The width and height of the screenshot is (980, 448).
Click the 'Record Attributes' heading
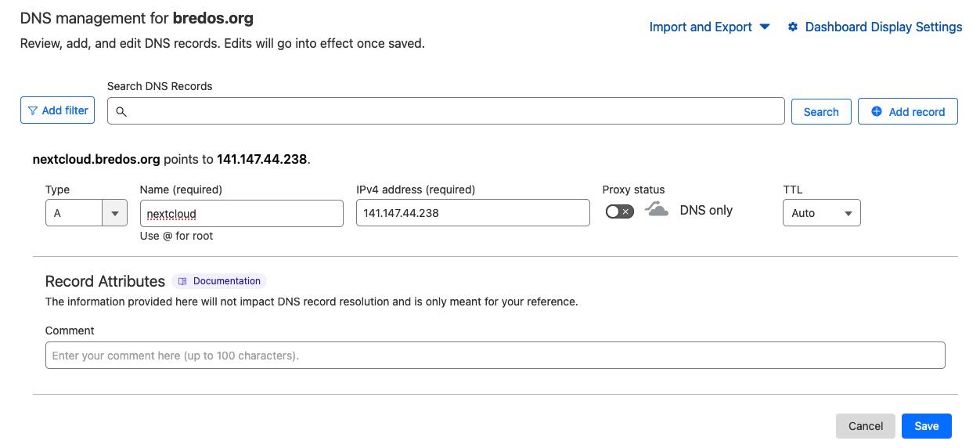tap(105, 281)
